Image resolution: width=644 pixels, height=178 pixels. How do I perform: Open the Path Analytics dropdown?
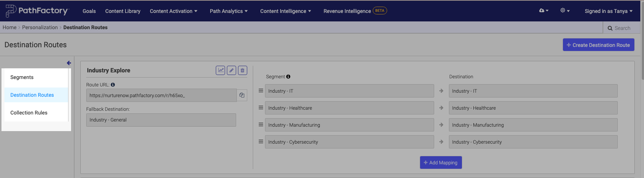[x=228, y=11]
